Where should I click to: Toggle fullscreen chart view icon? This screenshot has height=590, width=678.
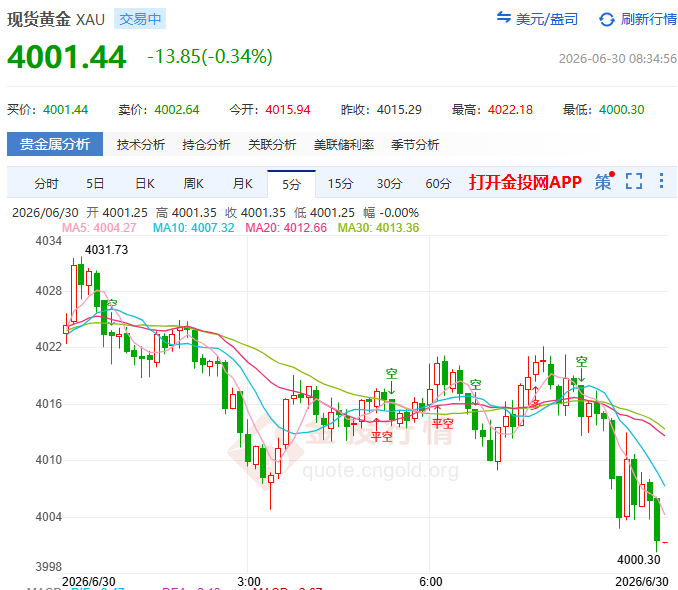pos(634,181)
